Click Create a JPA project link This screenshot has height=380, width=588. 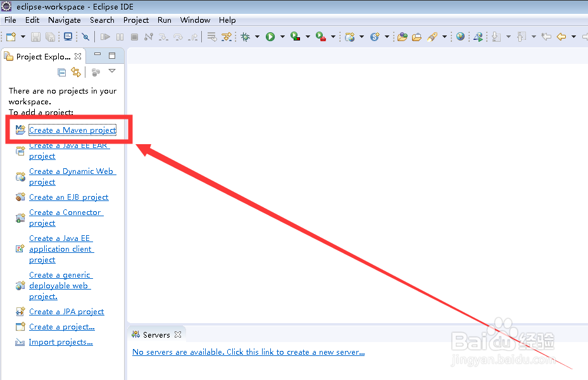(x=66, y=312)
